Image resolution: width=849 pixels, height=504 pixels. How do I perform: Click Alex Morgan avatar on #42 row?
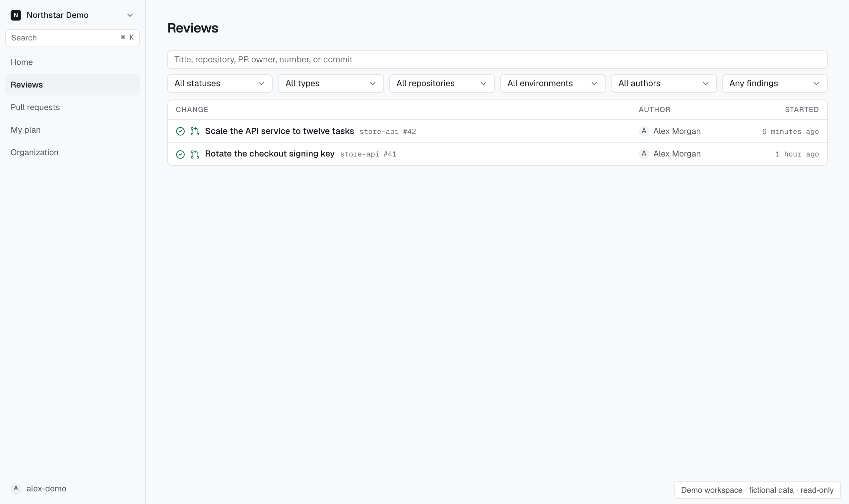[644, 131]
